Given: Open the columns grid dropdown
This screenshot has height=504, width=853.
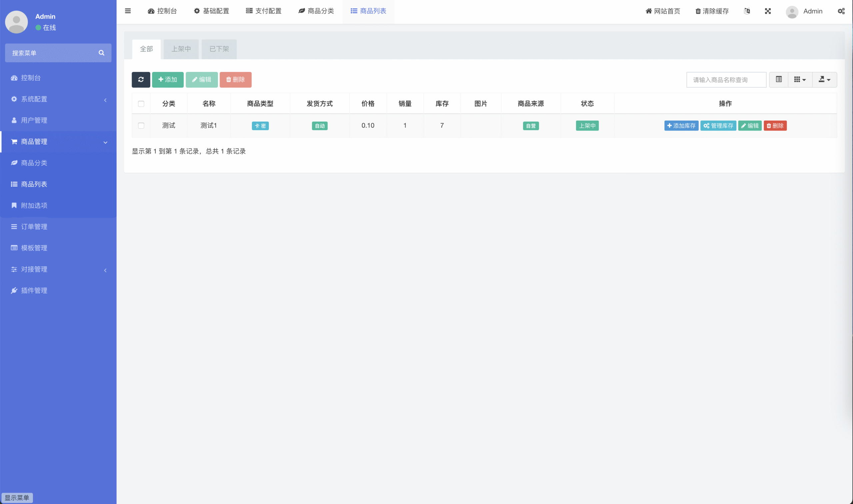Looking at the screenshot, I should point(800,80).
